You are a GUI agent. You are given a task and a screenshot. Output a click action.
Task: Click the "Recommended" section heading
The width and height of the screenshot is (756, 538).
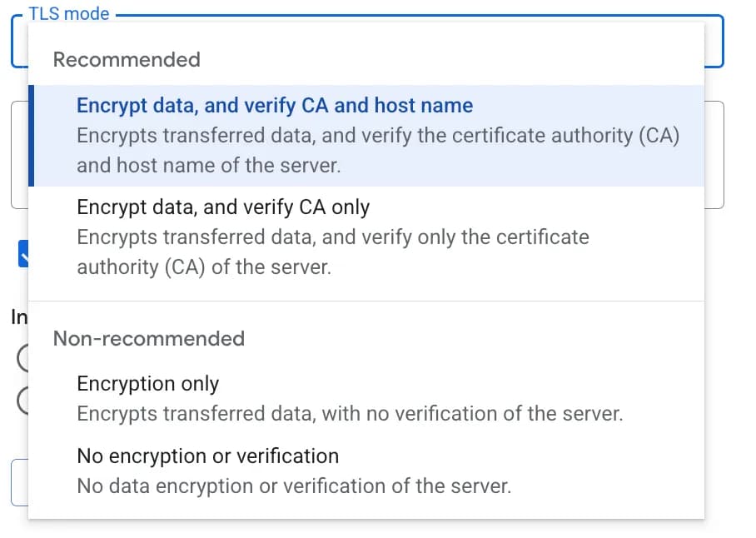click(126, 59)
